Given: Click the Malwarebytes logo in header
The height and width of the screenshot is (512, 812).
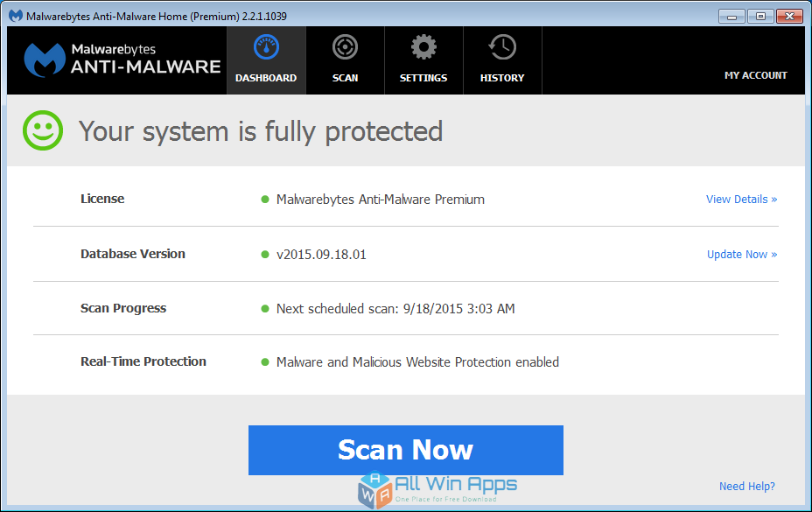Looking at the screenshot, I should tap(122, 60).
